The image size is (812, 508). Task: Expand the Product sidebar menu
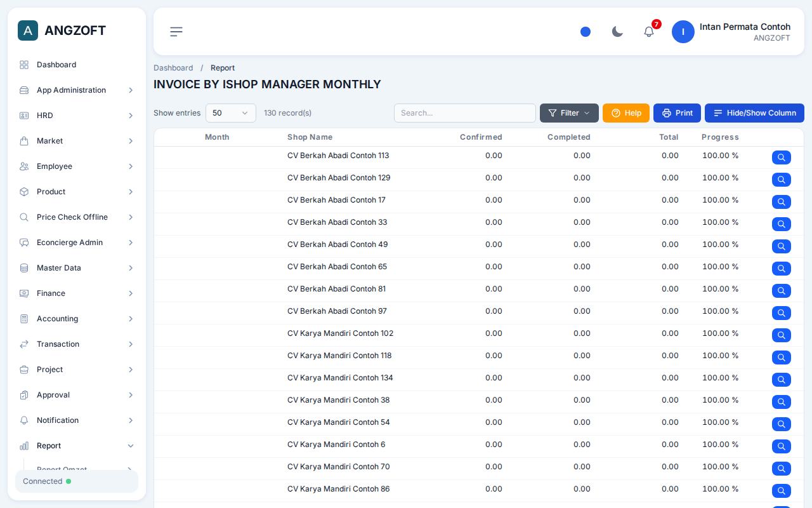pos(77,192)
